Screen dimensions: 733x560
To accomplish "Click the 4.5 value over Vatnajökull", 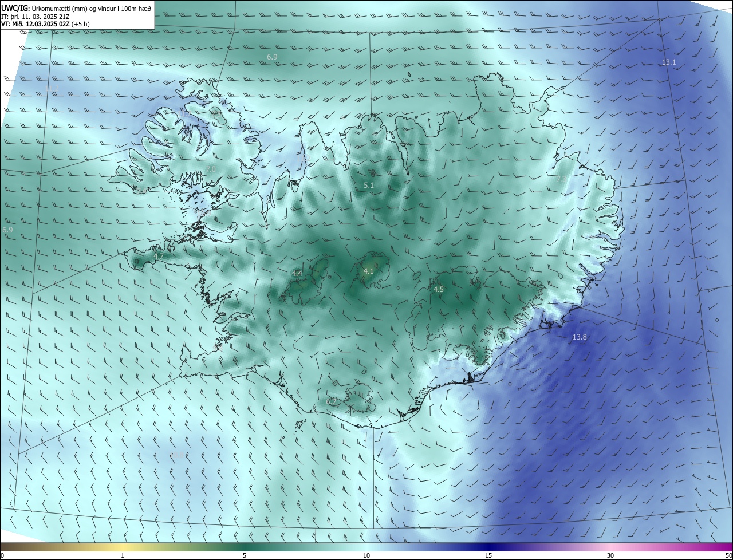I will [438, 290].
